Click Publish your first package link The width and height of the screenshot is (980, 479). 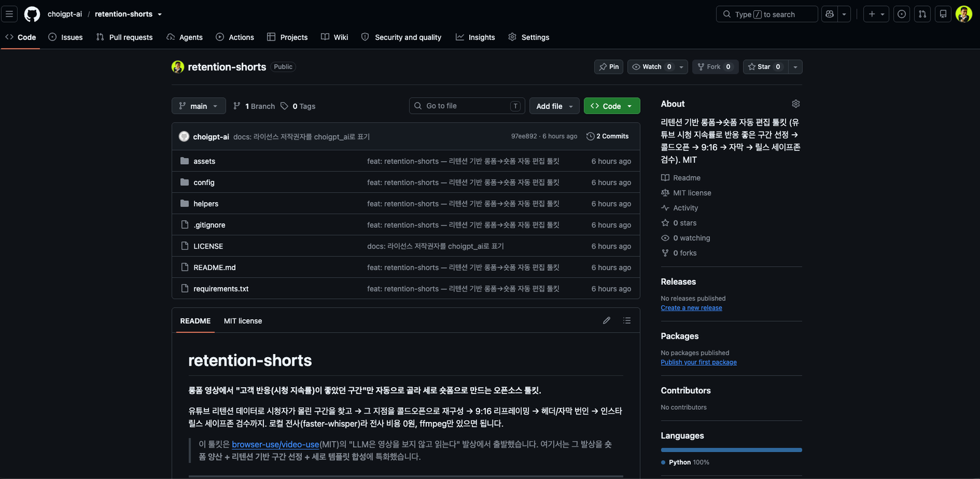point(699,363)
